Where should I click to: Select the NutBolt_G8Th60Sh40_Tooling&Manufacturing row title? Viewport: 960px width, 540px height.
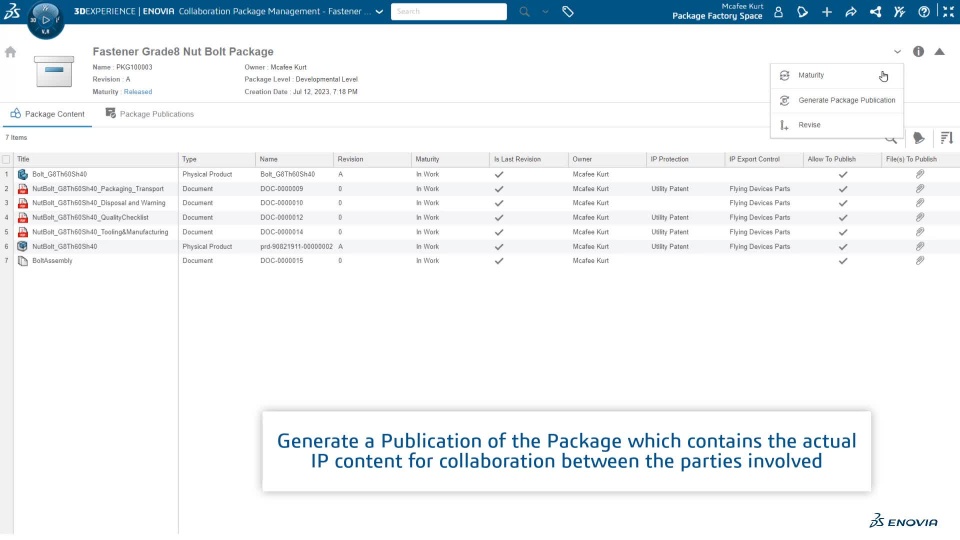[100, 232]
